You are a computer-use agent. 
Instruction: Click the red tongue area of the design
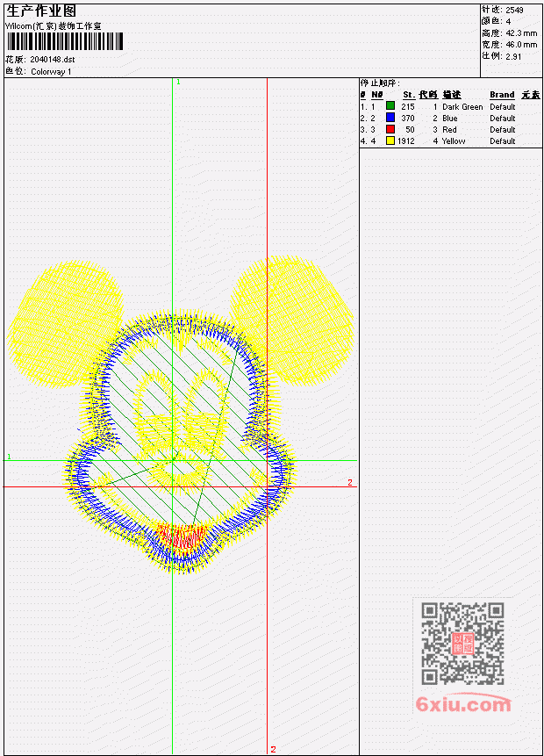coord(181,536)
